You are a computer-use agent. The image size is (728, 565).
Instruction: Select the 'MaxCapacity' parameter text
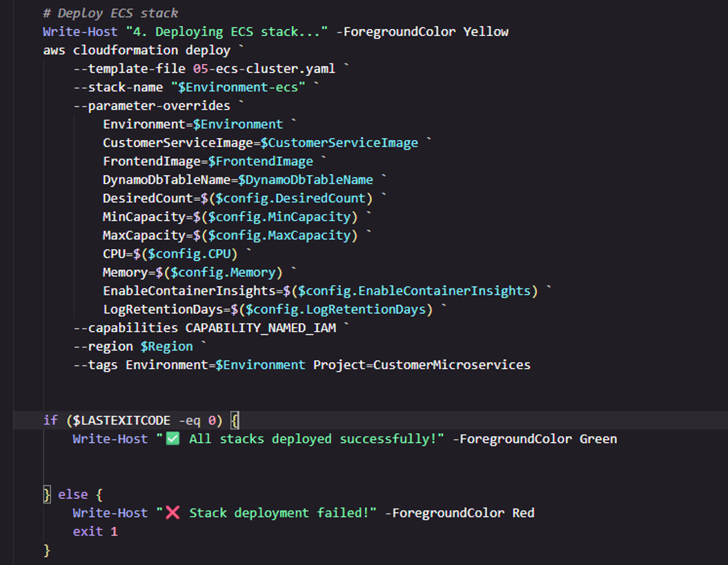(x=145, y=235)
